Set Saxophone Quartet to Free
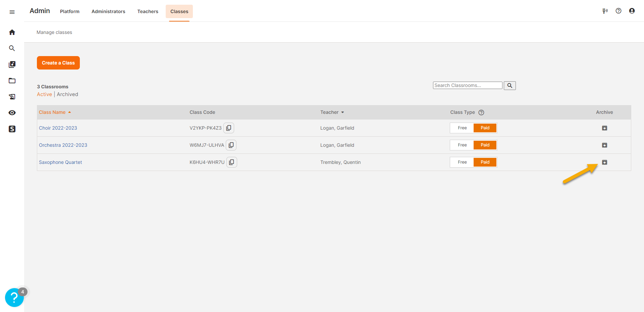Viewport: 644px width, 312px height. click(462, 162)
